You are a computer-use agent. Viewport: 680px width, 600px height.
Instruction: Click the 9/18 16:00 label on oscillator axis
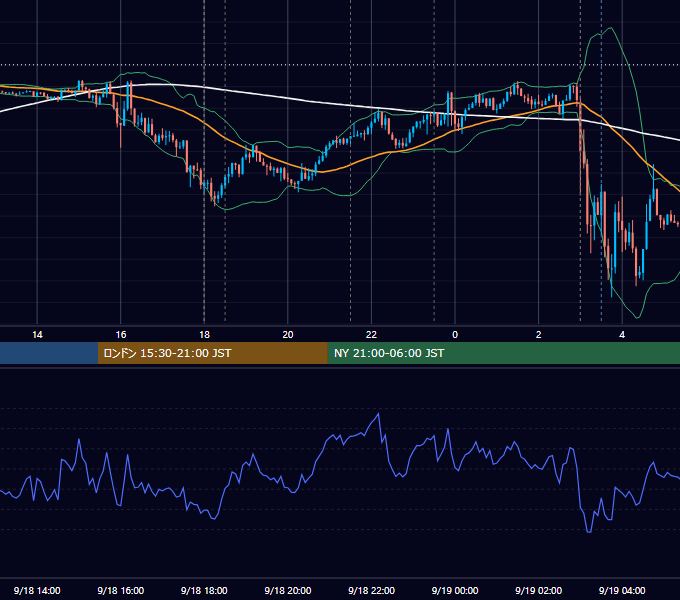121,590
